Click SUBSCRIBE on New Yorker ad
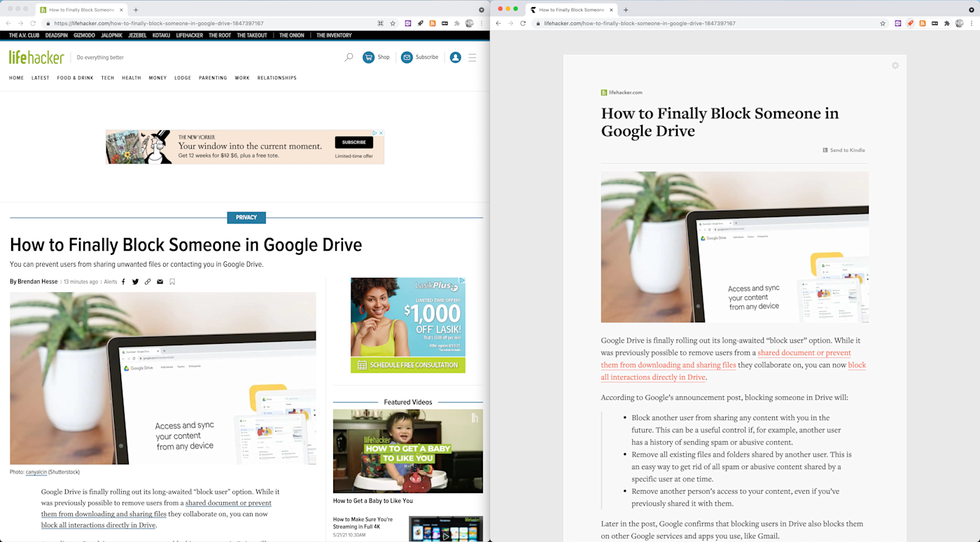This screenshot has height=542, width=980. [353, 142]
